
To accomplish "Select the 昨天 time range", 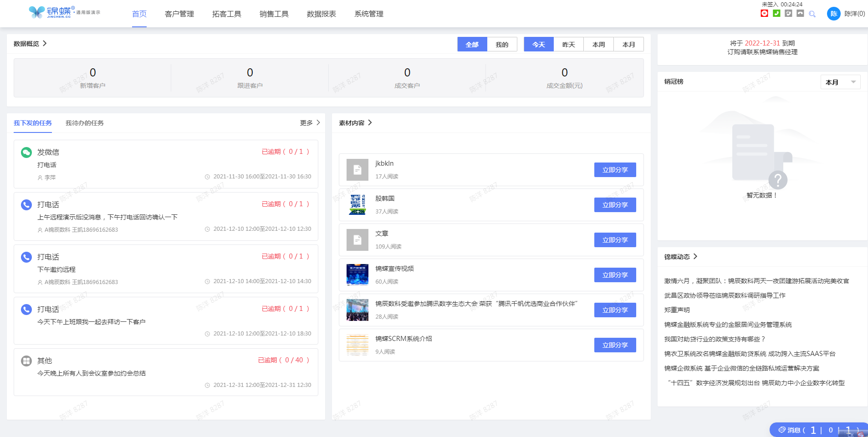I will (569, 44).
